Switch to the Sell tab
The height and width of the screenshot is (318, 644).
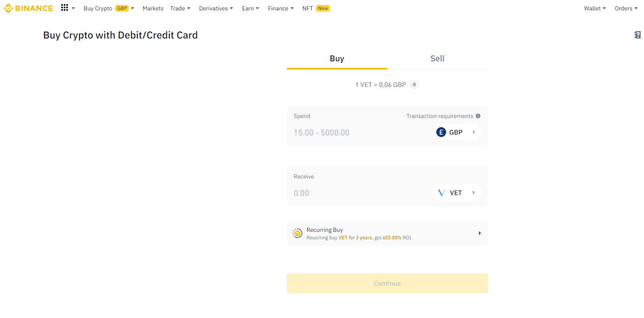pos(437,58)
